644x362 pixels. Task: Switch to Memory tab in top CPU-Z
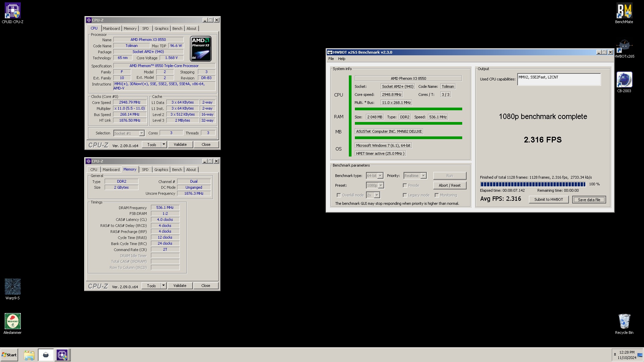click(130, 28)
